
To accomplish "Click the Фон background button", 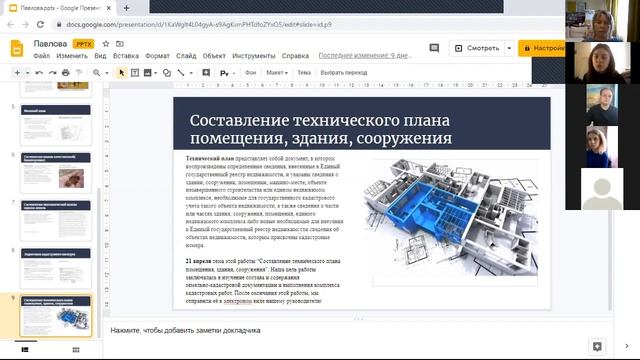I will [250, 73].
